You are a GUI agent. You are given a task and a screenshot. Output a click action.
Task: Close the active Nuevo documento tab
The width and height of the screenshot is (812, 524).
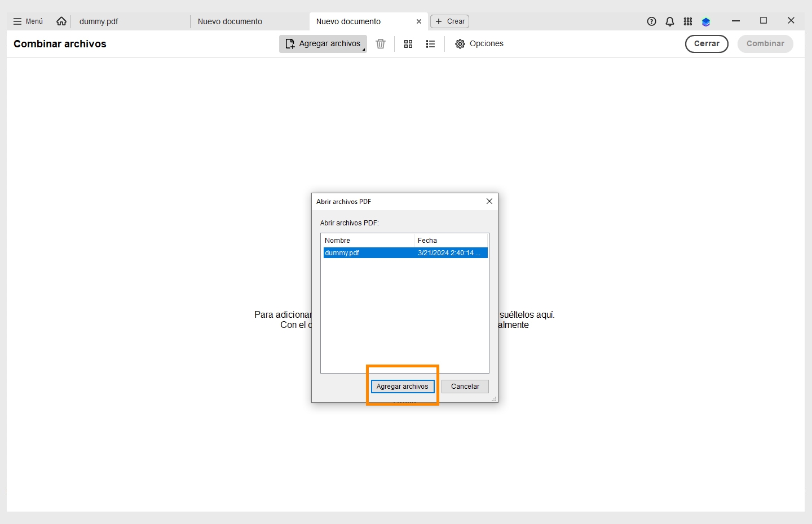pos(419,21)
